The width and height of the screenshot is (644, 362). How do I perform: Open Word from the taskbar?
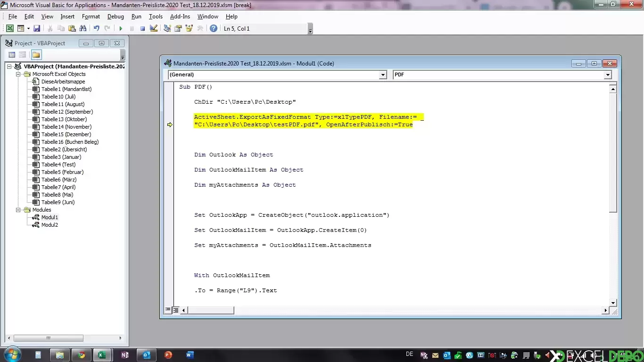pos(190,355)
